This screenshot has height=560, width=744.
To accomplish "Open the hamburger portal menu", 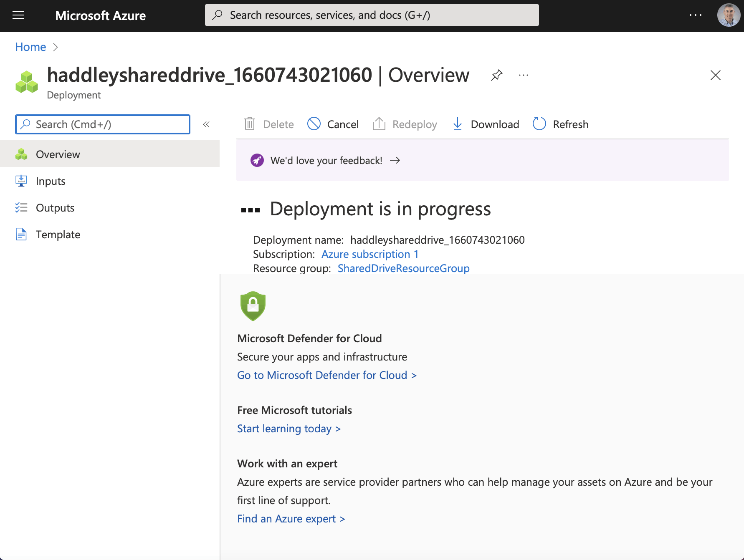I will pos(18,15).
